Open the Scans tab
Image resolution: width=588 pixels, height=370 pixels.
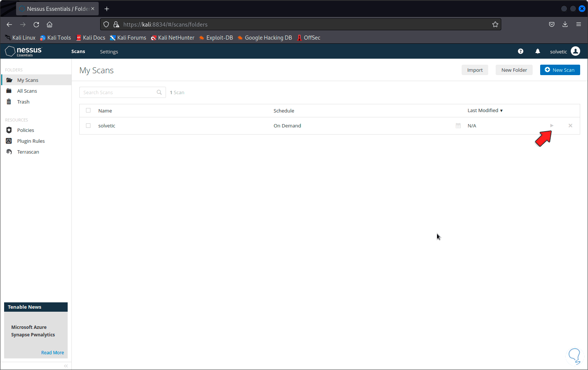point(78,52)
